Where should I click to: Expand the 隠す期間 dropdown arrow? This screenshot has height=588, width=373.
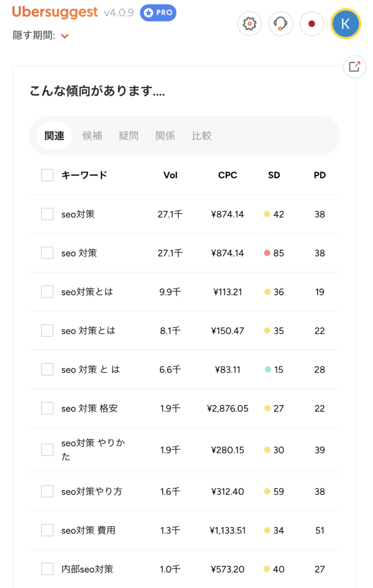tap(65, 36)
